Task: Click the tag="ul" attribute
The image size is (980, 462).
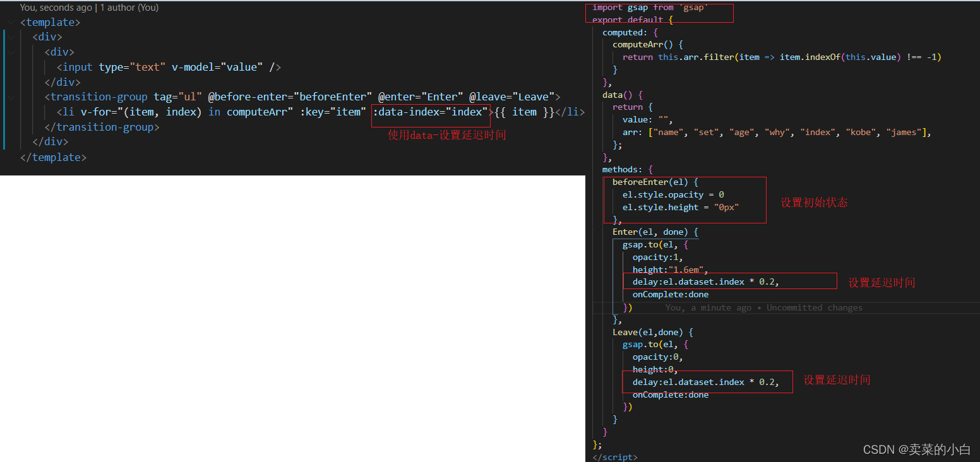Action: click(x=177, y=97)
